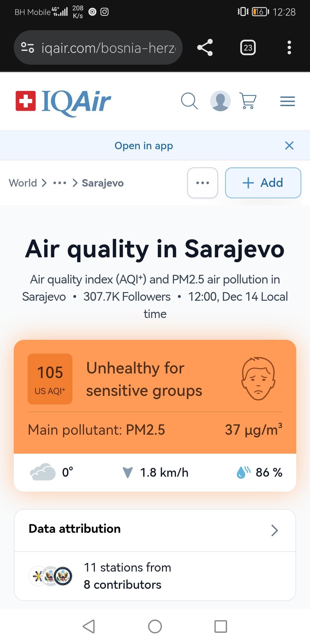Screen dimensions: 310x644
Task: Open the search magnifier icon
Action: (x=189, y=101)
